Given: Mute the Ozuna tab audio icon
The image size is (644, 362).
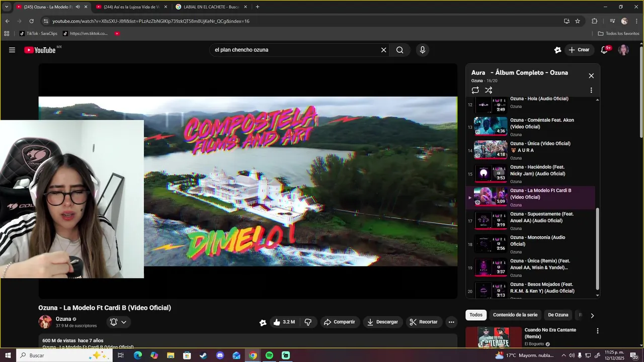Looking at the screenshot, I should [77, 7].
